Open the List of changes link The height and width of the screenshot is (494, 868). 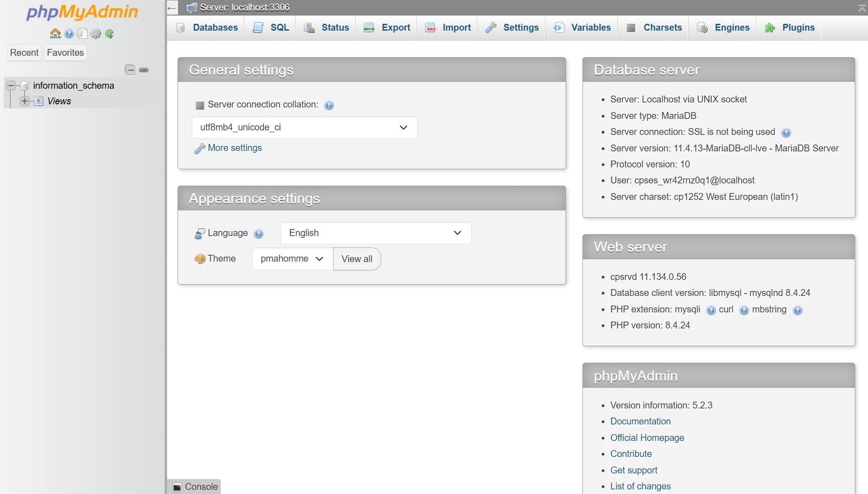[x=641, y=486]
